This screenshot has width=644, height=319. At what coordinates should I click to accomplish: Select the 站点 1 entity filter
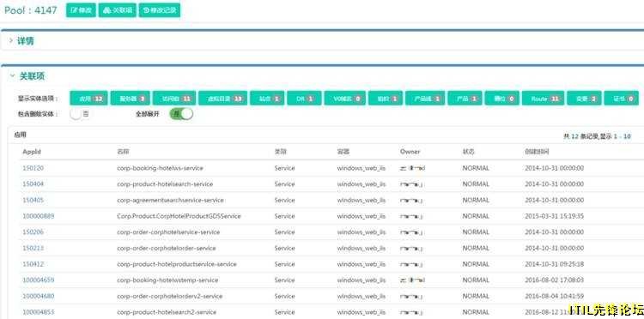click(267, 99)
